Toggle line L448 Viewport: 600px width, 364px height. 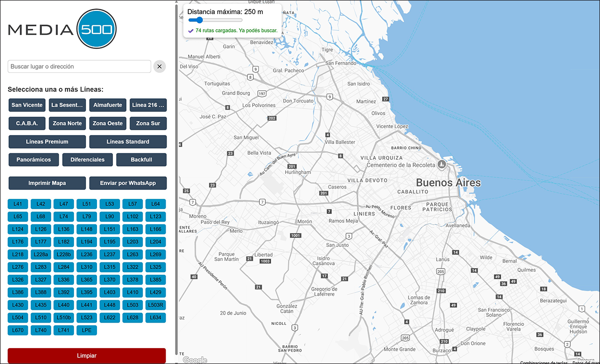tap(110, 305)
